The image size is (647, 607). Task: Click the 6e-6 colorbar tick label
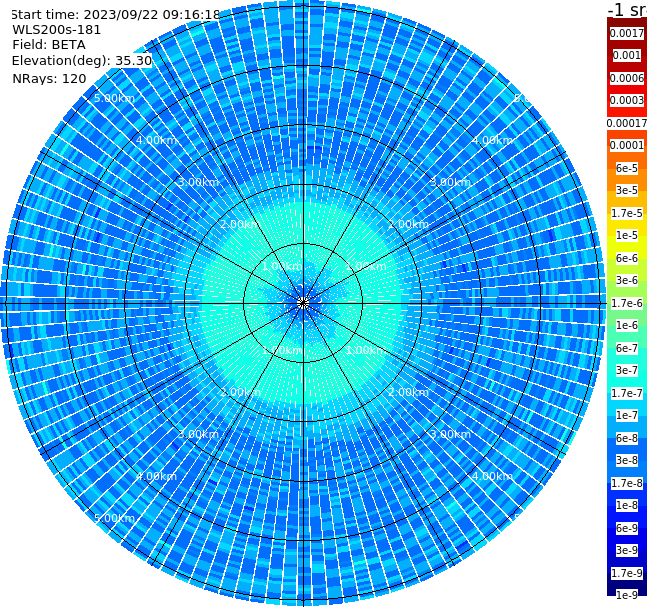pyautogui.click(x=626, y=258)
